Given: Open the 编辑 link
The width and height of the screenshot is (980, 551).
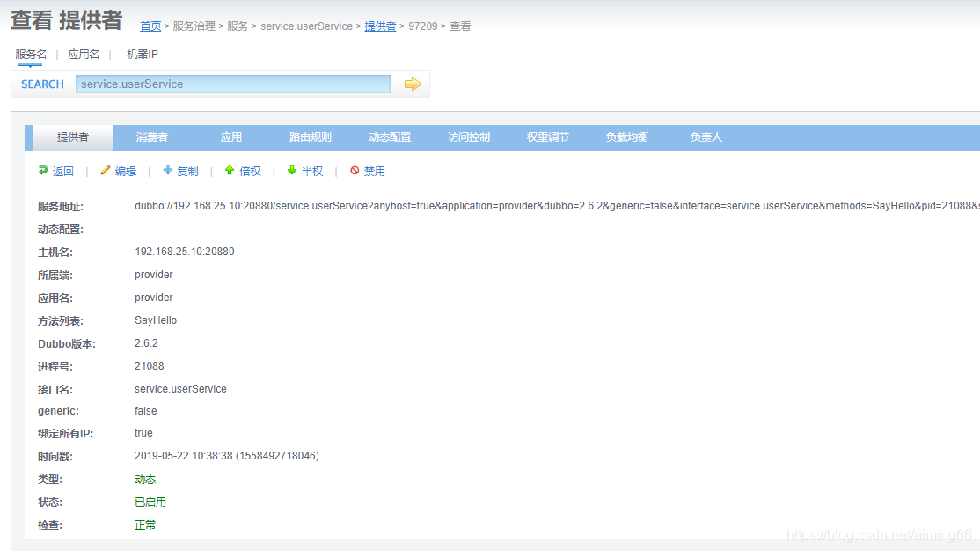Looking at the screenshot, I should point(126,172).
